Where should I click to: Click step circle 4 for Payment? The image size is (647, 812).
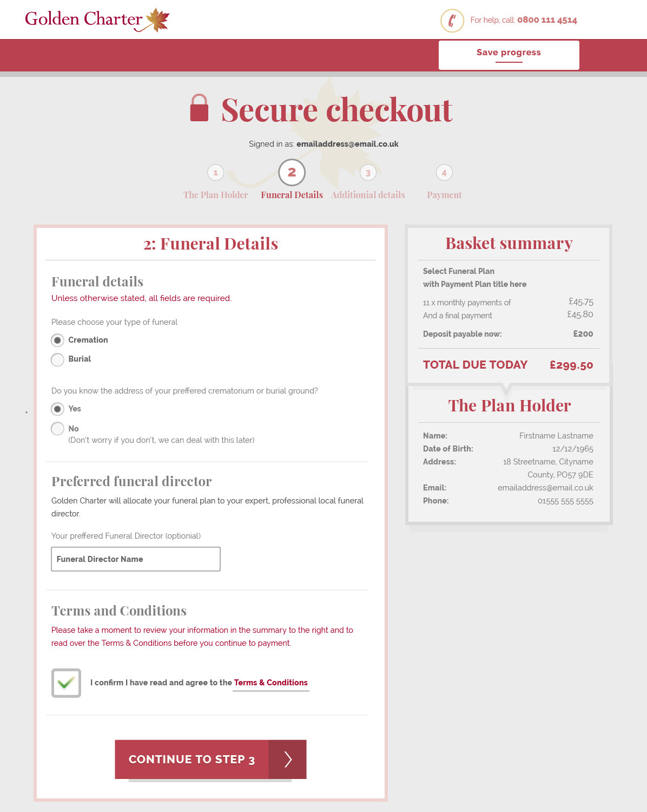point(444,172)
